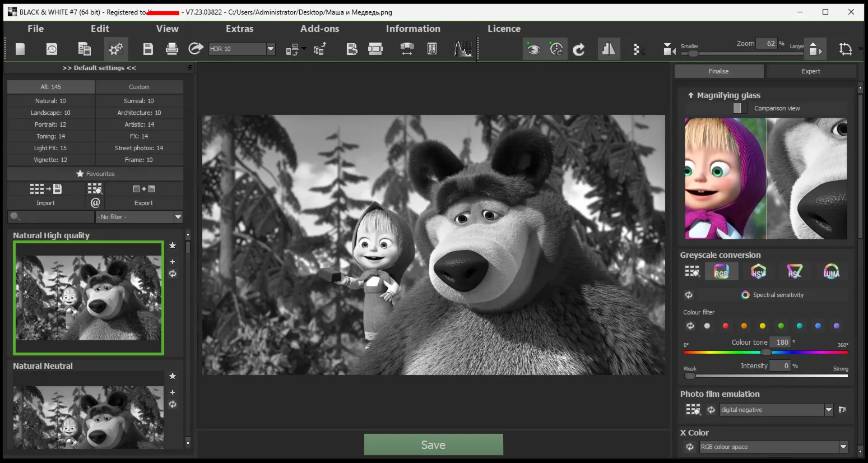The width and height of the screenshot is (868, 463).
Task: Click the document inspect icon
Action: click(x=432, y=49)
